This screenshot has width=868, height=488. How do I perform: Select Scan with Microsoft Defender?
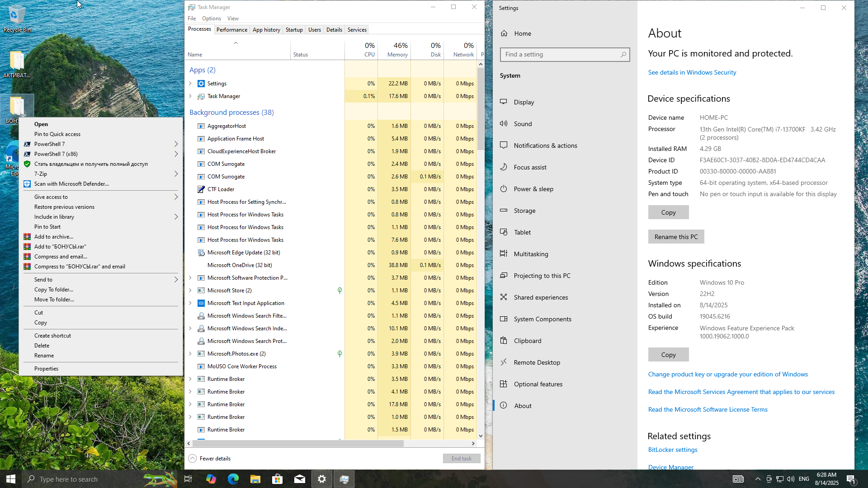point(101,184)
